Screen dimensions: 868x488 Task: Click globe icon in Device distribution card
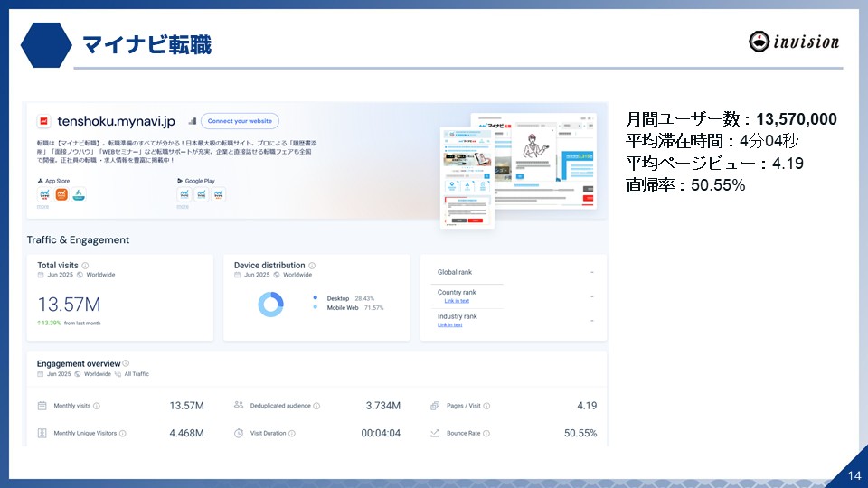[x=277, y=275]
